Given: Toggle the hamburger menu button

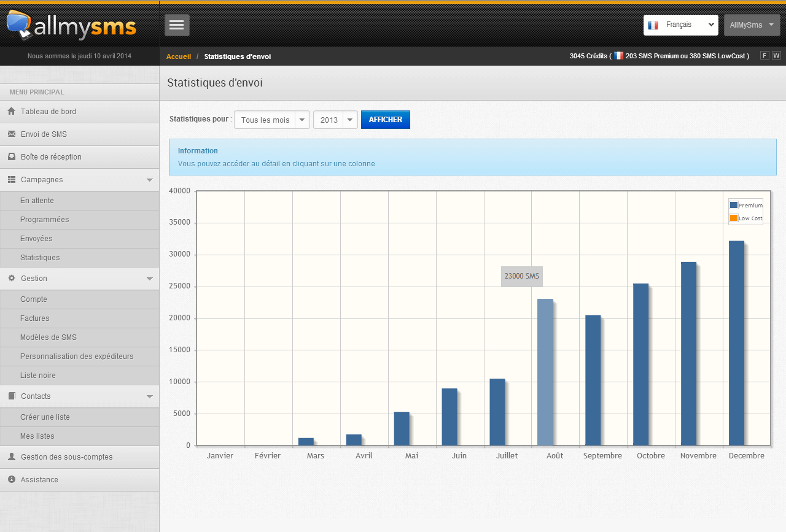Looking at the screenshot, I should [x=177, y=25].
